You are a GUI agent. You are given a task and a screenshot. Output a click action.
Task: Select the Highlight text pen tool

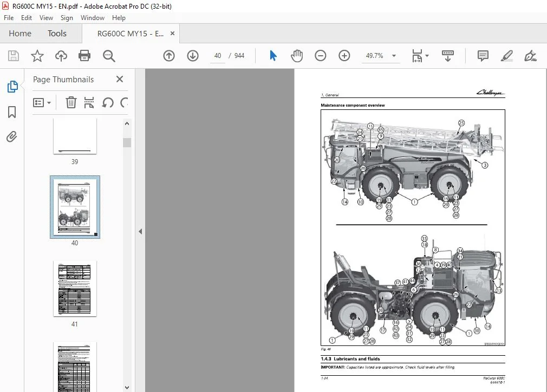(x=506, y=56)
